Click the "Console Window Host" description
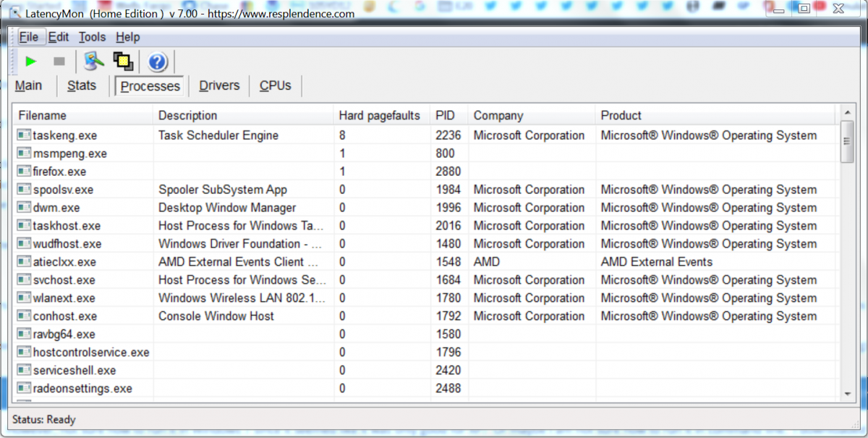Image resolution: width=868 pixels, height=438 pixels. pos(216,316)
